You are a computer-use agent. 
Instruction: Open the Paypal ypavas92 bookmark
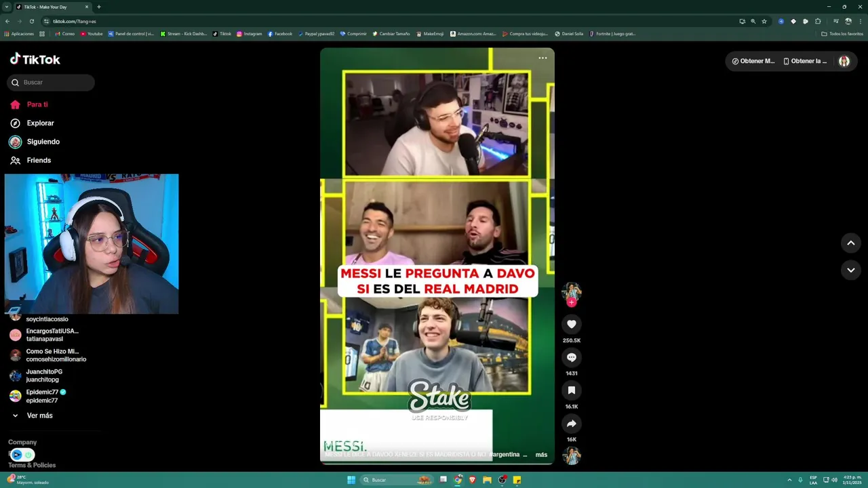pyautogui.click(x=316, y=33)
